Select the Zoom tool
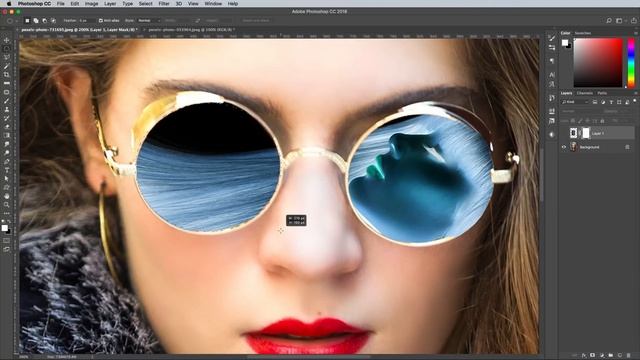The image size is (640, 360). [7, 204]
